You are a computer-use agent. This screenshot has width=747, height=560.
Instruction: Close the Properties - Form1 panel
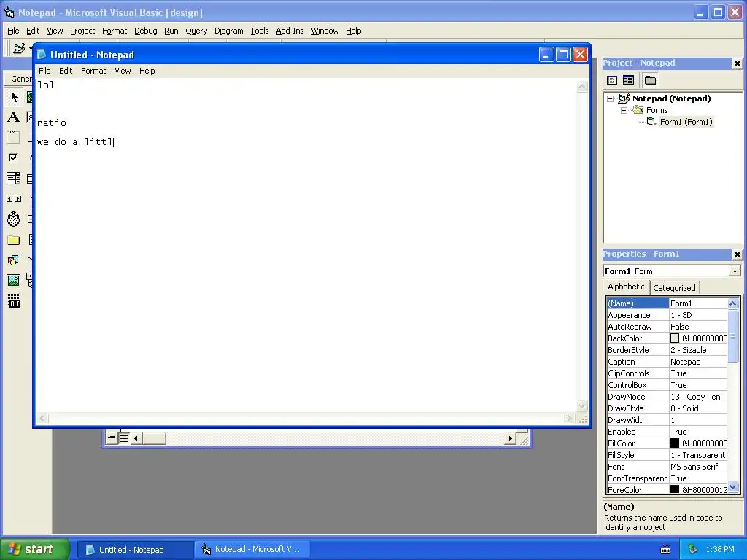tap(737, 254)
